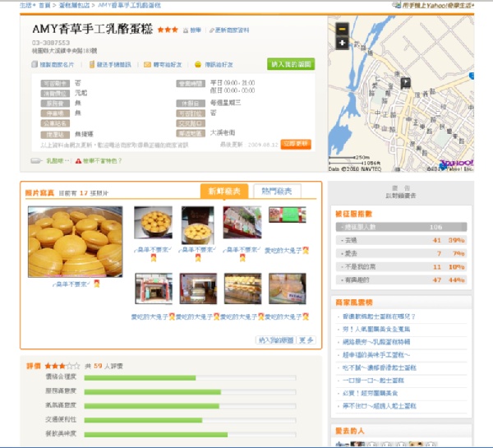Click the store title AMY香草手工乳酪蛋糕
Viewport: 493px width, 448px height.
pyautogui.click(x=92, y=29)
